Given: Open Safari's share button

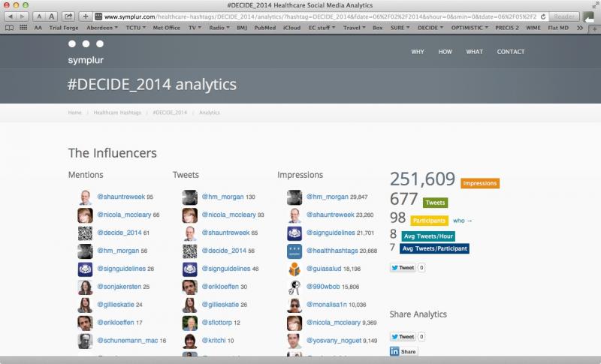Looking at the screenshot, I should pyautogui.click(x=68, y=17).
